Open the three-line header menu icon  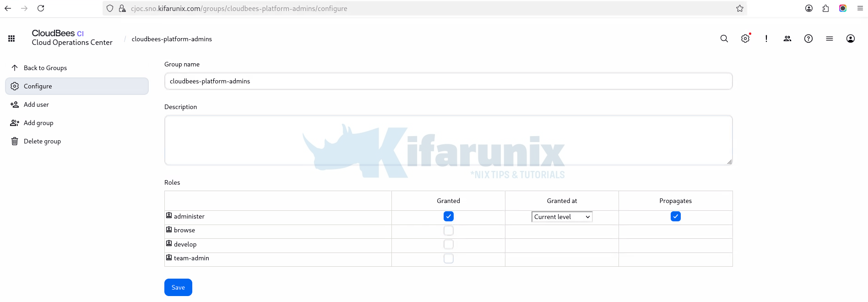pyautogui.click(x=830, y=38)
